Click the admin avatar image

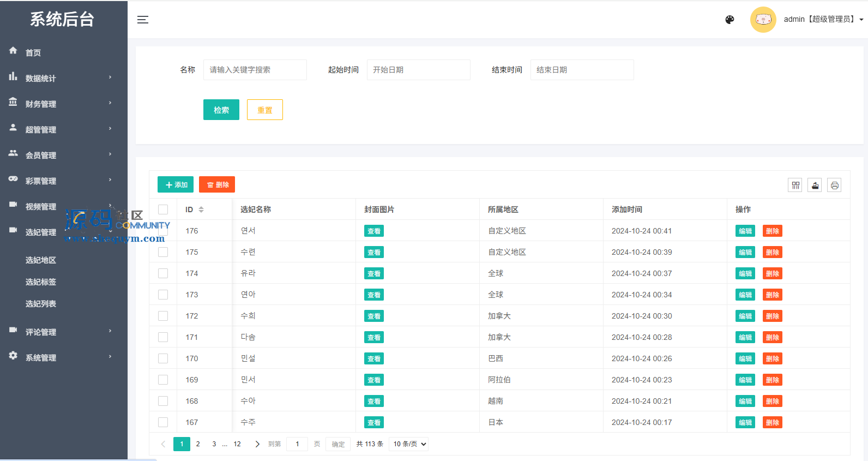[x=763, y=20]
